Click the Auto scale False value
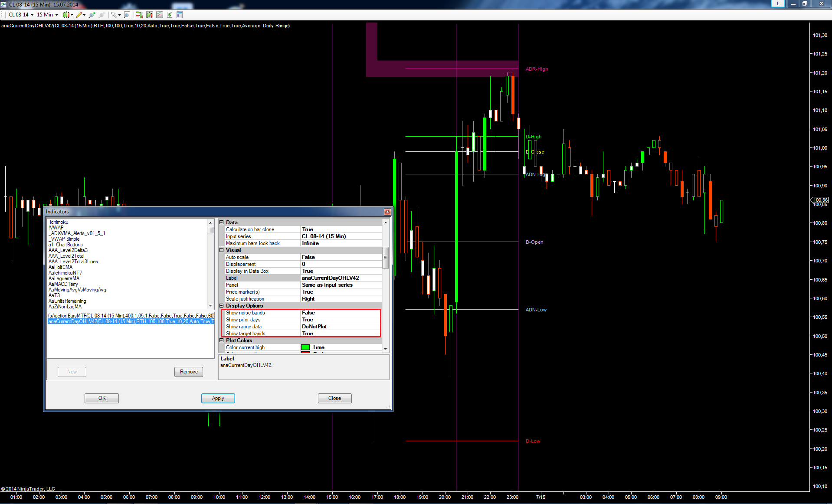 (x=341, y=257)
